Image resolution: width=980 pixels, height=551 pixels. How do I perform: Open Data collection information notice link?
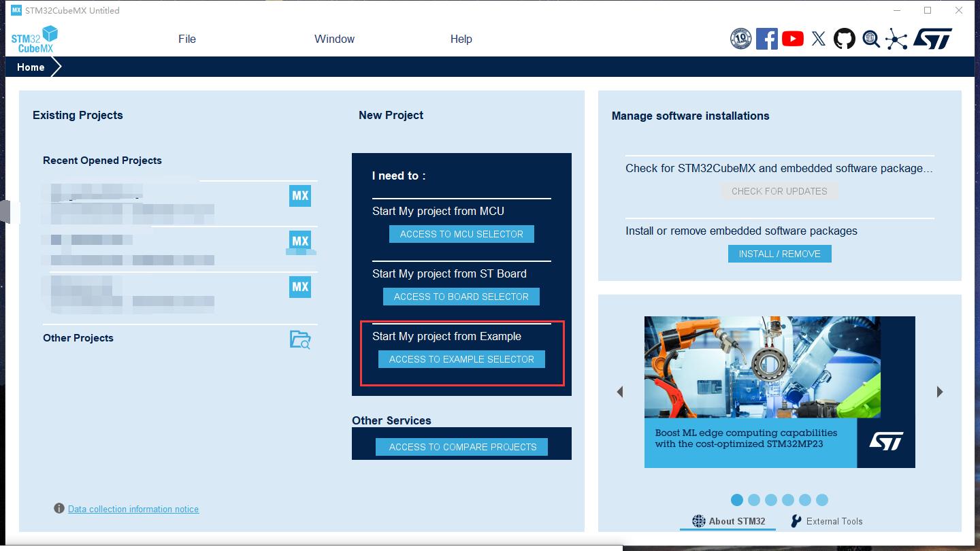(x=133, y=509)
